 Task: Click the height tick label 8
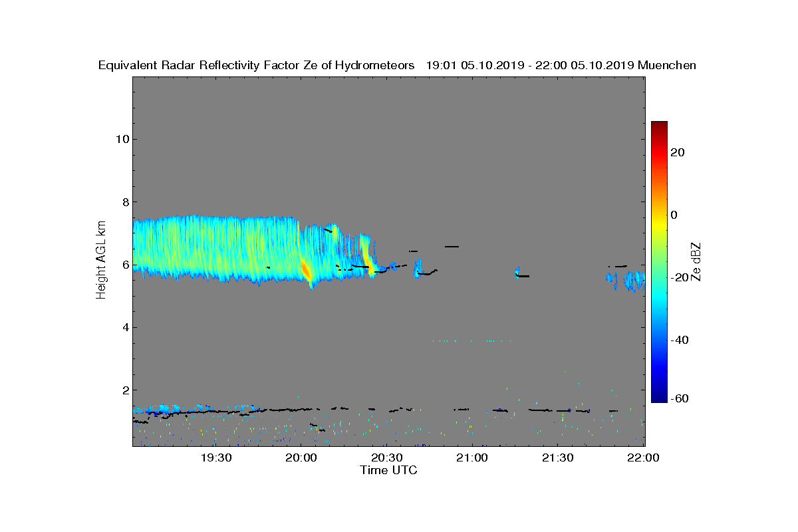pos(124,201)
